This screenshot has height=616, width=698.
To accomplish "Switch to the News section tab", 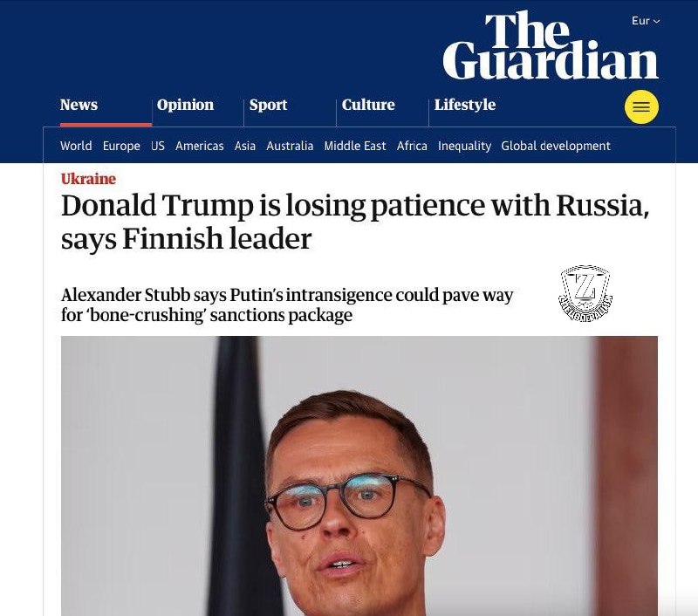I will click(x=79, y=105).
